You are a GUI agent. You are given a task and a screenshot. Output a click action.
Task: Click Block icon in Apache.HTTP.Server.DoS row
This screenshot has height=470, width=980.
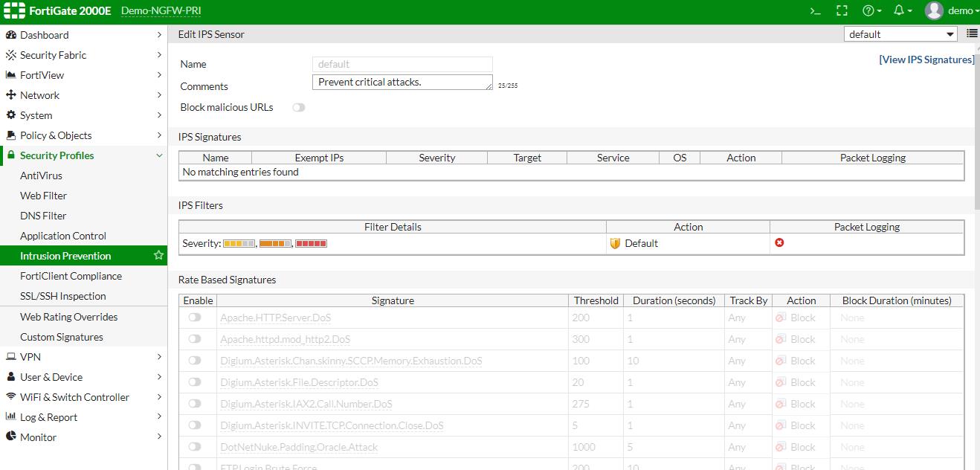pos(780,318)
